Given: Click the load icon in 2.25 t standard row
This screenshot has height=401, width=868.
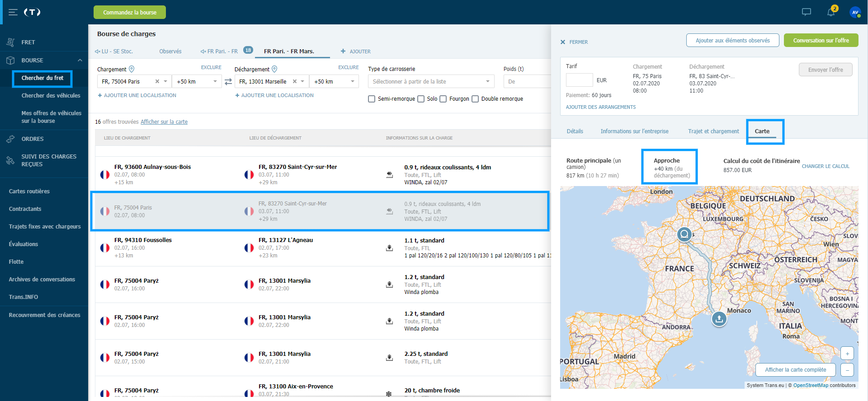Looking at the screenshot, I should [x=389, y=358].
